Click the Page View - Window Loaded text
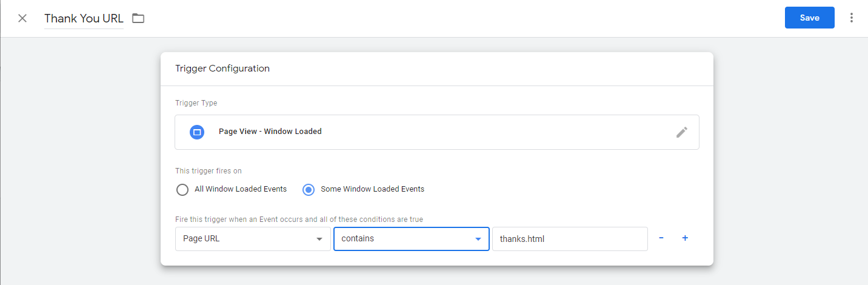This screenshot has height=285, width=868. coord(270,132)
